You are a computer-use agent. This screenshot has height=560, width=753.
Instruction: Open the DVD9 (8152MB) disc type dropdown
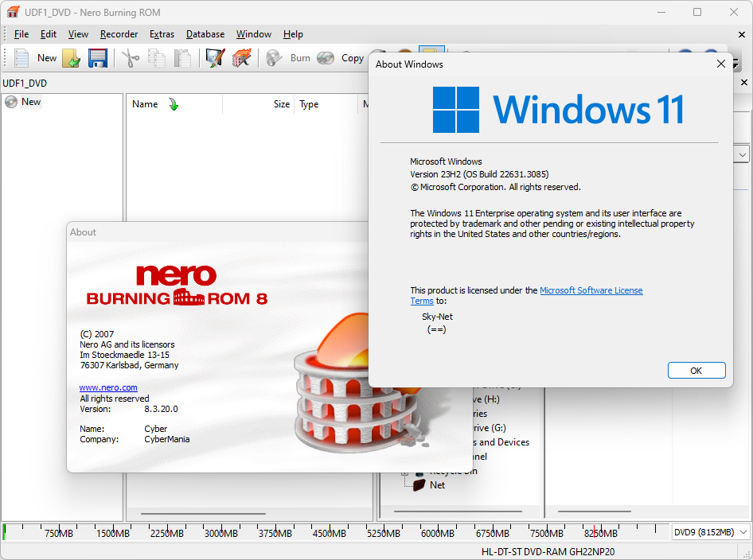pyautogui.click(x=710, y=532)
